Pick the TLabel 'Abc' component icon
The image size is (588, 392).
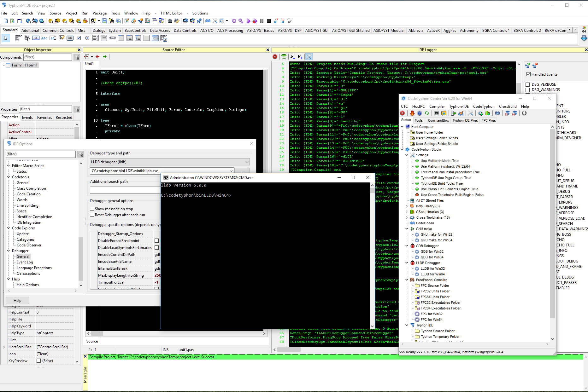(44, 38)
